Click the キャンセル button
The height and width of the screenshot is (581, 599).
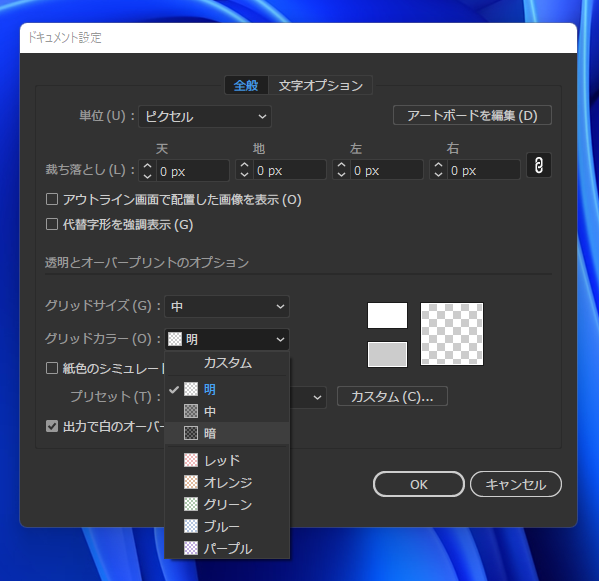pyautogui.click(x=516, y=484)
